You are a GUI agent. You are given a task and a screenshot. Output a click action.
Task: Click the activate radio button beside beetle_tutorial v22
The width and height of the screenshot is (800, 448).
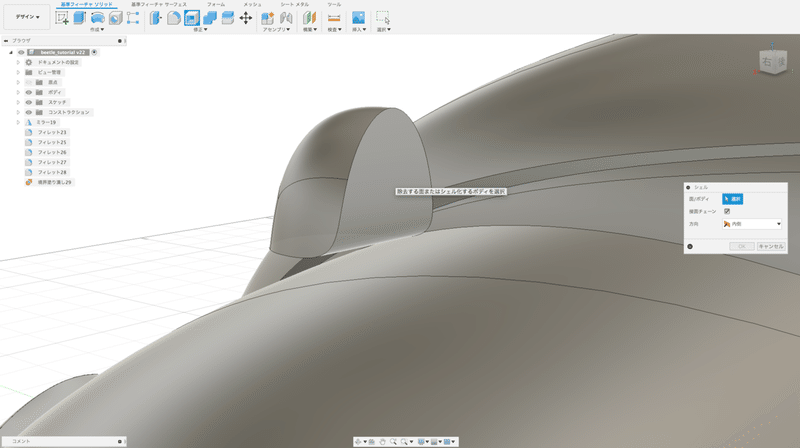94,53
